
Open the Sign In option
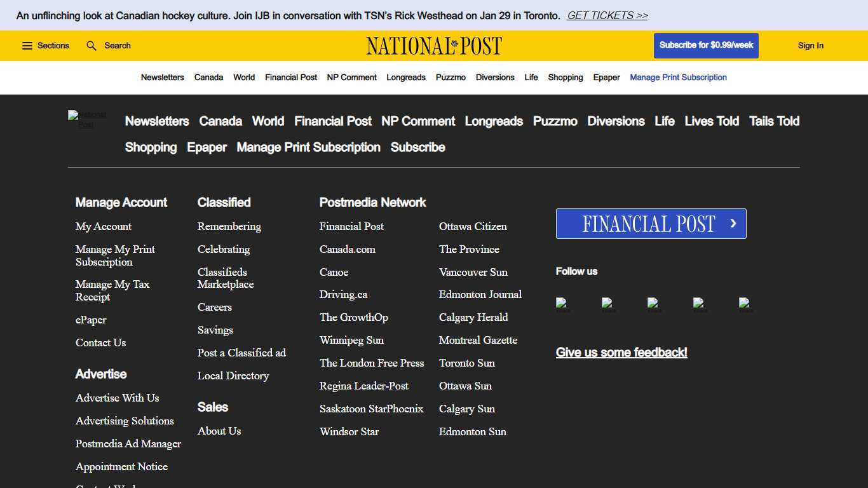click(810, 45)
